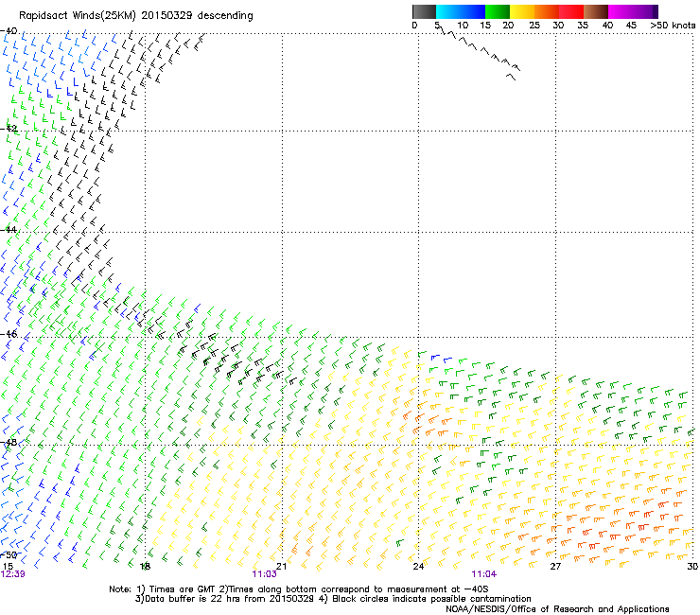Click the -40 latitude axis label
This screenshot has width=700, height=615.
click(x=9, y=31)
